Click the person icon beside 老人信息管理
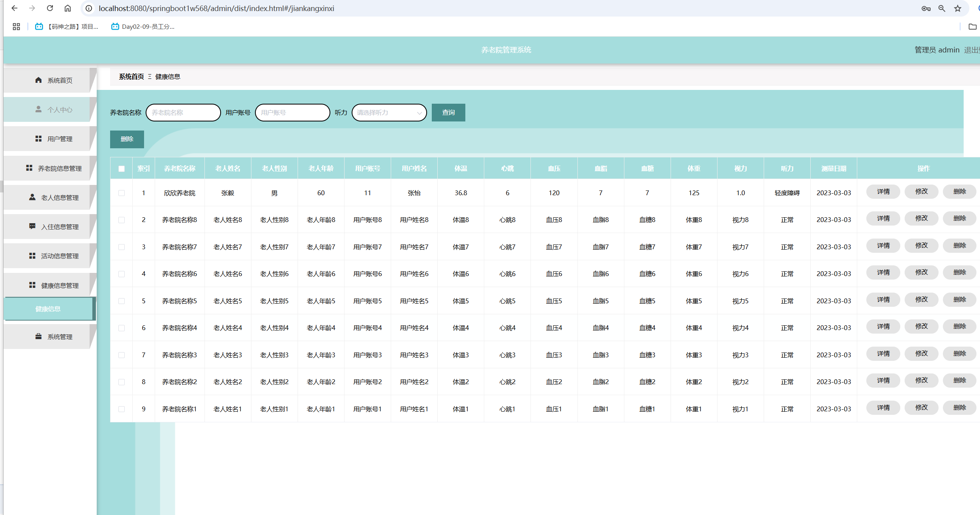 coord(32,197)
